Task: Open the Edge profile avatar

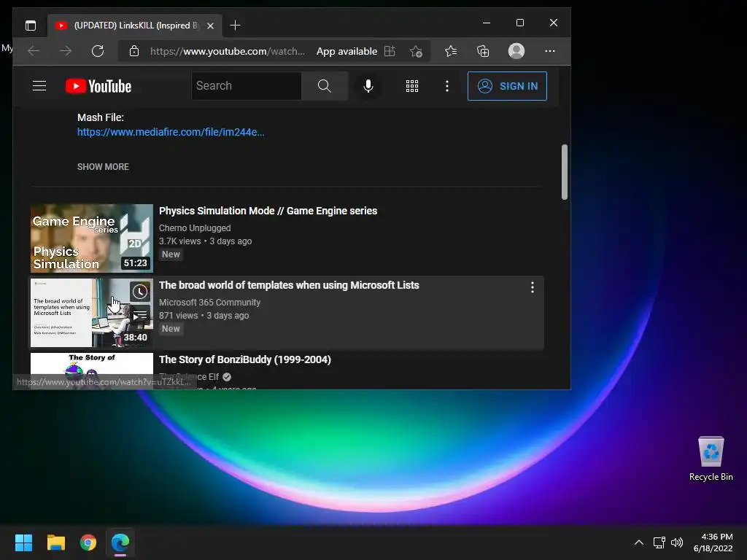Action: 516,51
